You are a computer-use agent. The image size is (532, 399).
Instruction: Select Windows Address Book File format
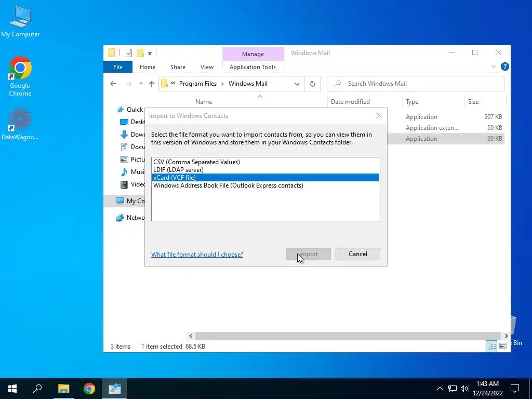[265, 185]
